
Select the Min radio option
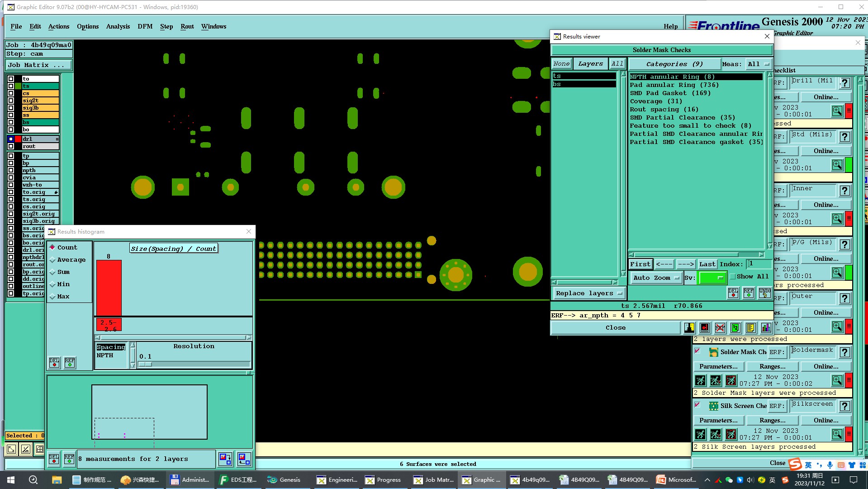pyautogui.click(x=60, y=284)
